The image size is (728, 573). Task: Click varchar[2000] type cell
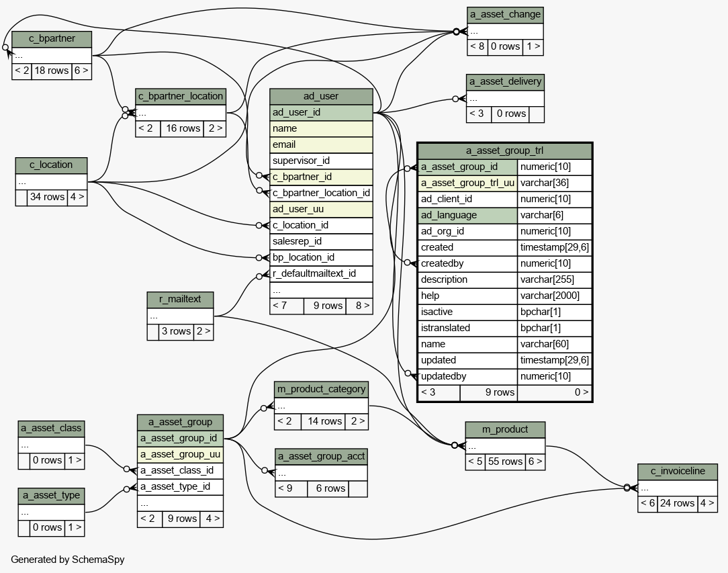[554, 296]
